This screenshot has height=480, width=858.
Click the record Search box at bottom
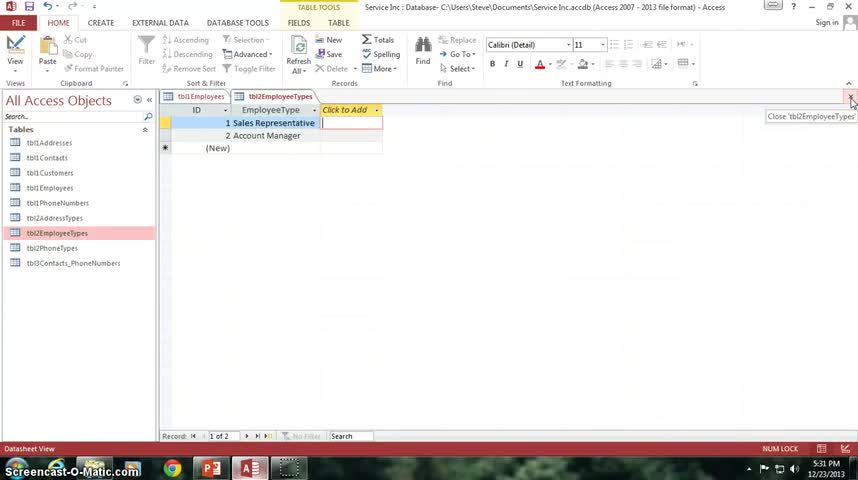pyautogui.click(x=351, y=436)
